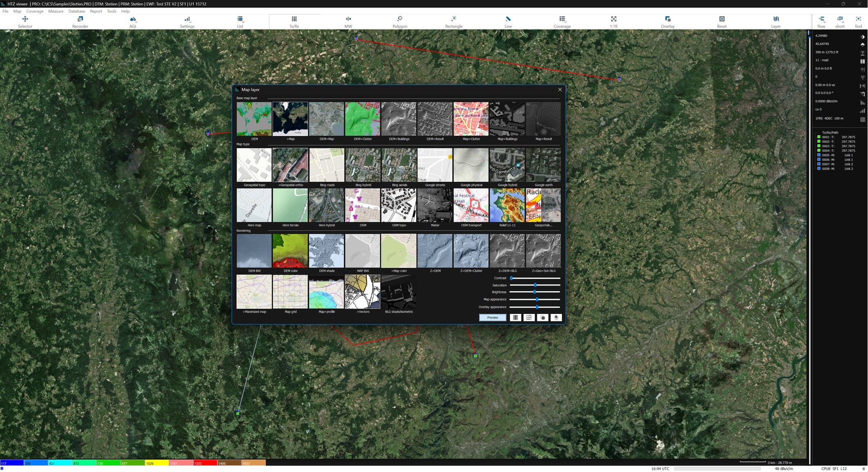
Task: Open the Overlay tool
Action: coord(667,21)
